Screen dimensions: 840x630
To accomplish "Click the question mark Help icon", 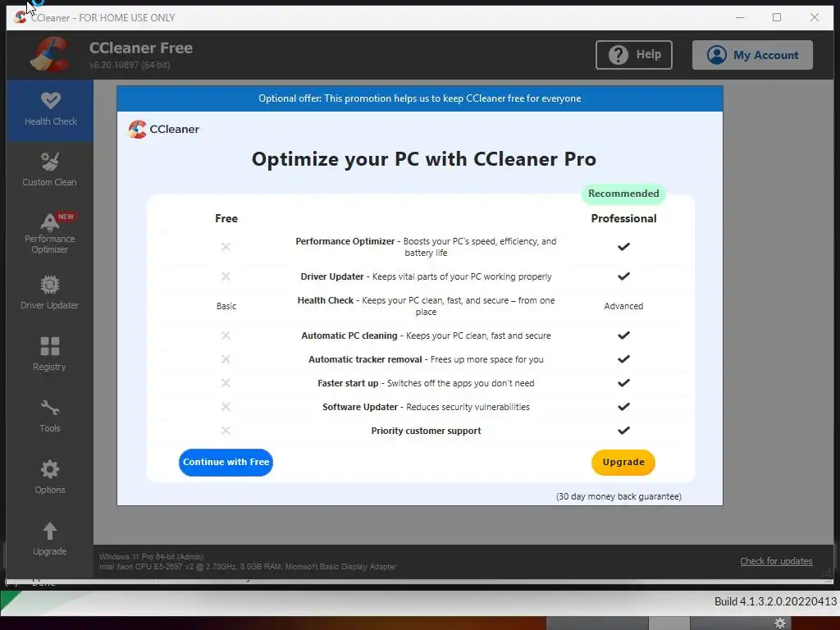I will pyautogui.click(x=619, y=55).
